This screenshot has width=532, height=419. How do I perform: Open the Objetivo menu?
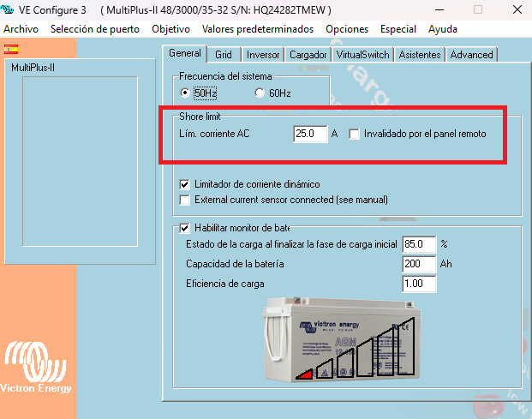point(170,29)
